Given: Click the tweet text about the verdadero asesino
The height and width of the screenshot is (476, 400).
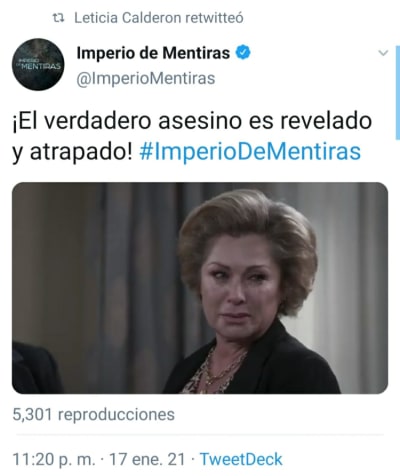Looking at the screenshot, I should [x=192, y=137].
